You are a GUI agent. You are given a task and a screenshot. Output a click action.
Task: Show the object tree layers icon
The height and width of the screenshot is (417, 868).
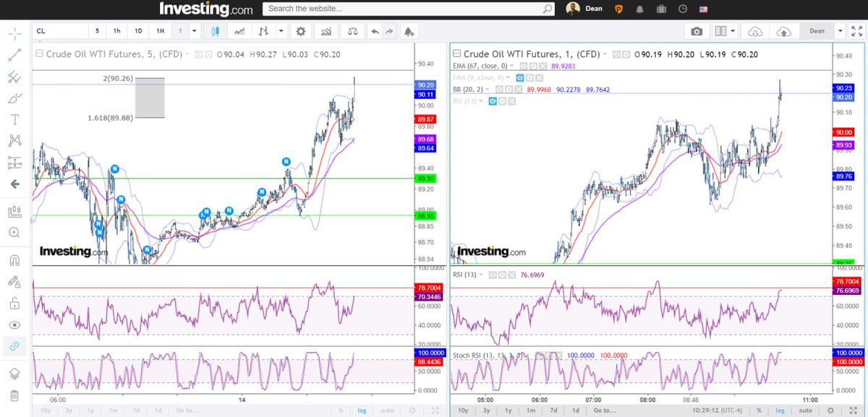pos(14,374)
